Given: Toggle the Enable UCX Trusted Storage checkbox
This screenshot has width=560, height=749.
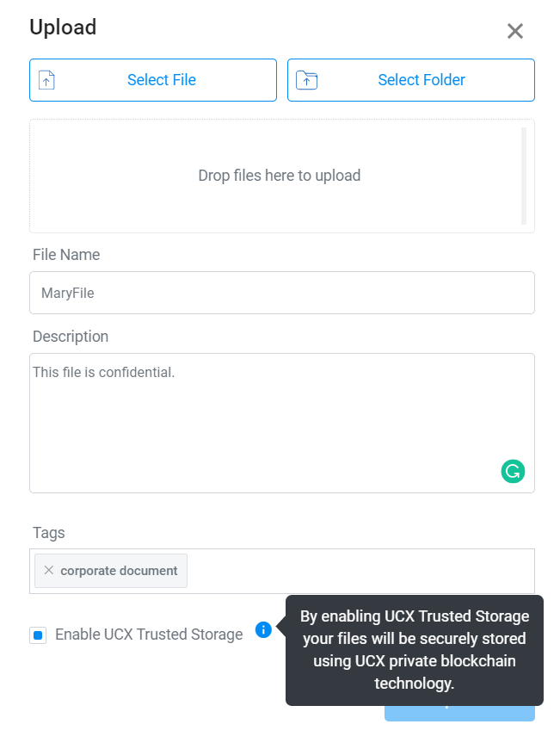Looking at the screenshot, I should pos(38,635).
